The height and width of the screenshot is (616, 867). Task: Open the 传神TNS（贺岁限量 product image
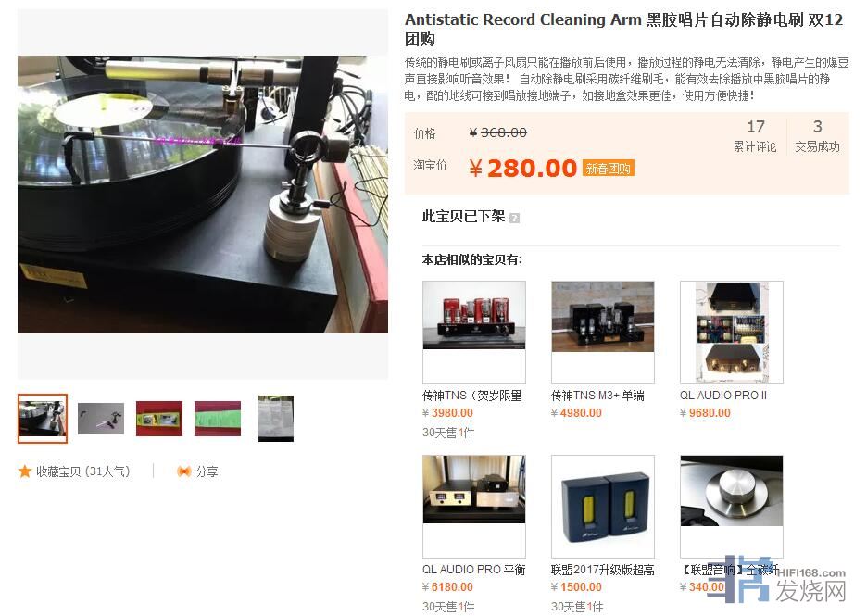point(474,333)
